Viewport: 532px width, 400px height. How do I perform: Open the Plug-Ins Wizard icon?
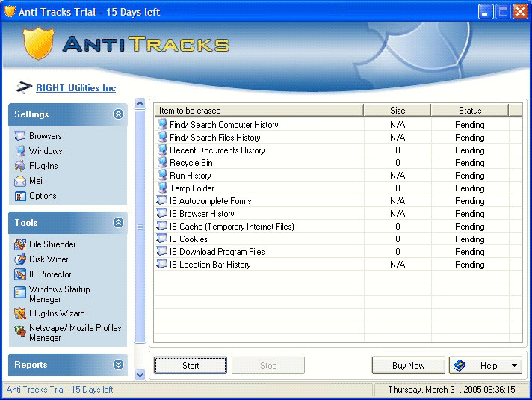click(x=20, y=313)
